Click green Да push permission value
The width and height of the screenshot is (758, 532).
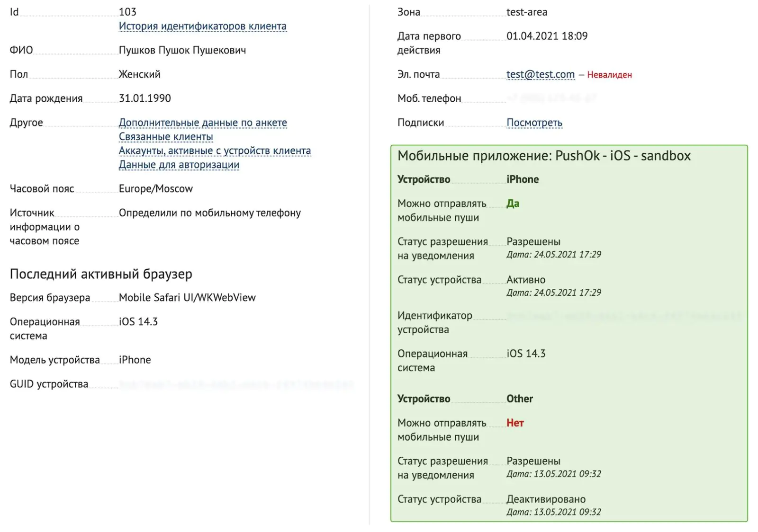pyautogui.click(x=513, y=204)
